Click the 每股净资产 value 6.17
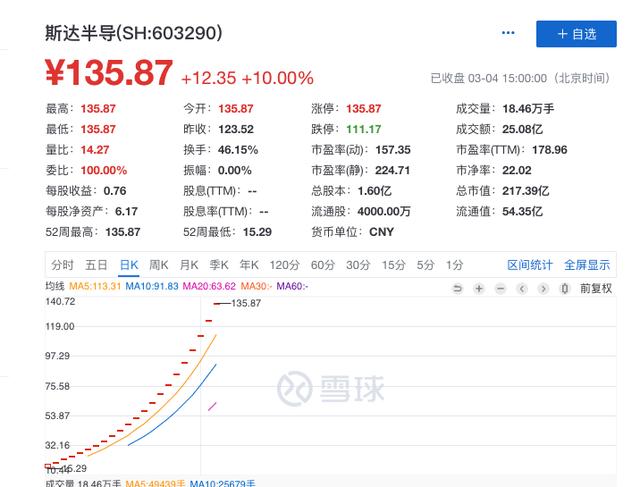 (126, 211)
